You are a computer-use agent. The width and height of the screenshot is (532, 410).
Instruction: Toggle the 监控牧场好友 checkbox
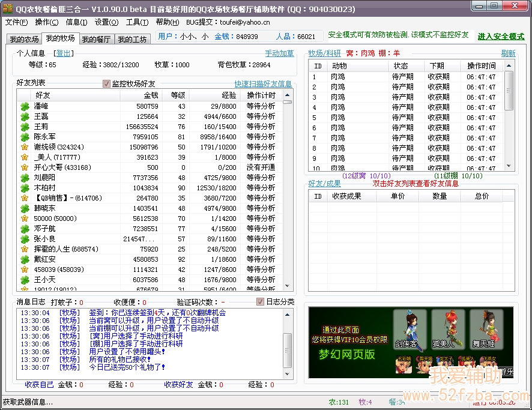pos(107,84)
